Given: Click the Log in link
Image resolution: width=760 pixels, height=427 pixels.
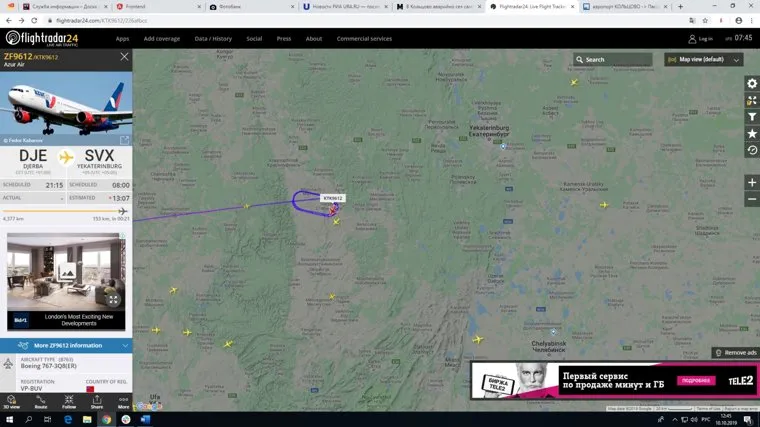Looking at the screenshot, I should 700,38.
